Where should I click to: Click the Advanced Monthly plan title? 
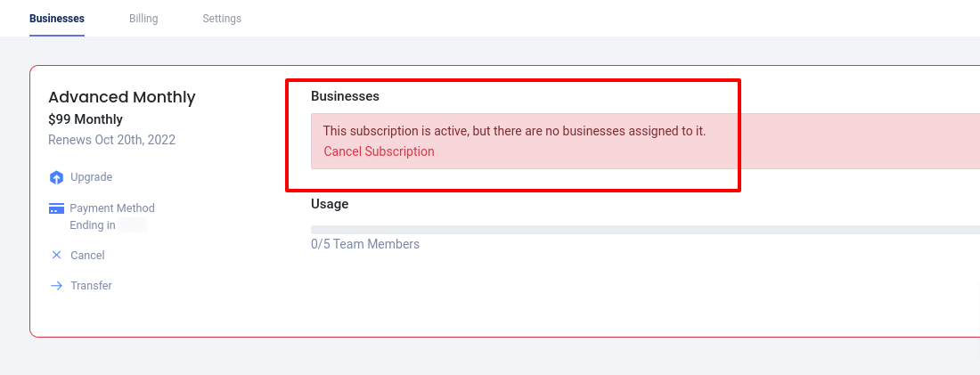pyautogui.click(x=122, y=97)
